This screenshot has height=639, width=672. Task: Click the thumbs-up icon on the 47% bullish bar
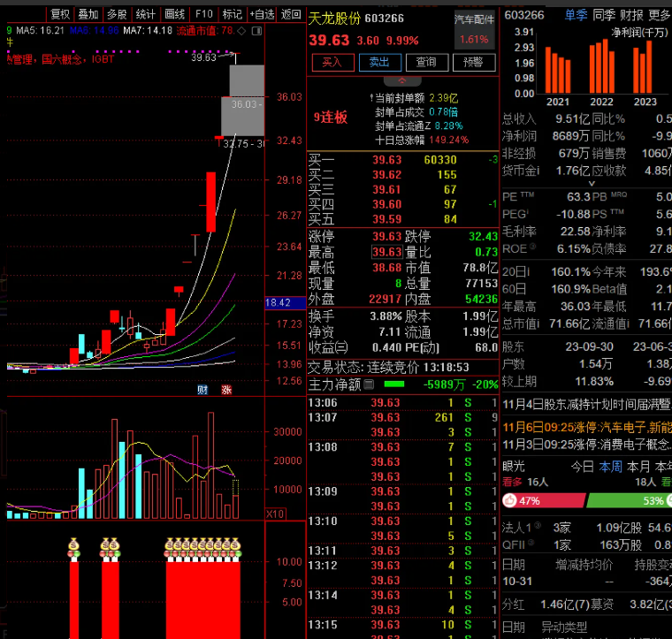coord(510,501)
